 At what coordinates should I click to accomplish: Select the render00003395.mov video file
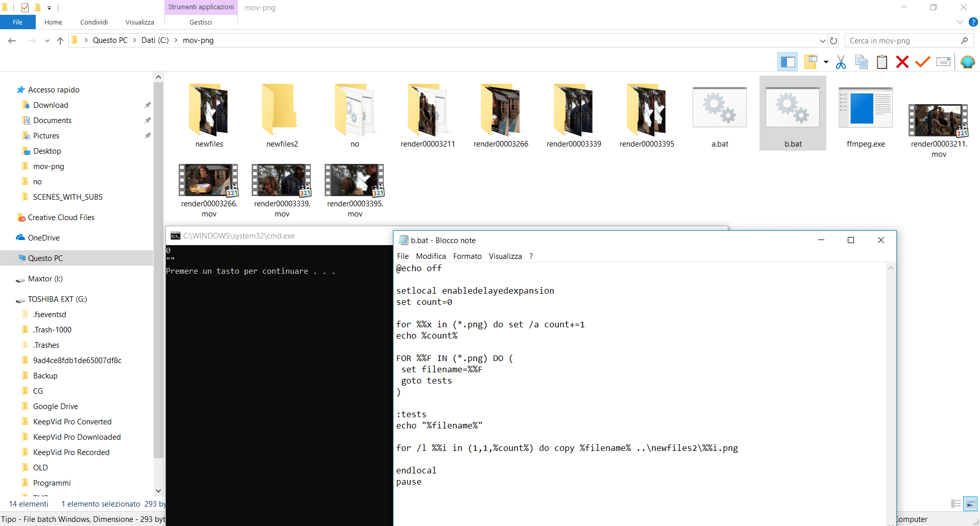point(355,190)
